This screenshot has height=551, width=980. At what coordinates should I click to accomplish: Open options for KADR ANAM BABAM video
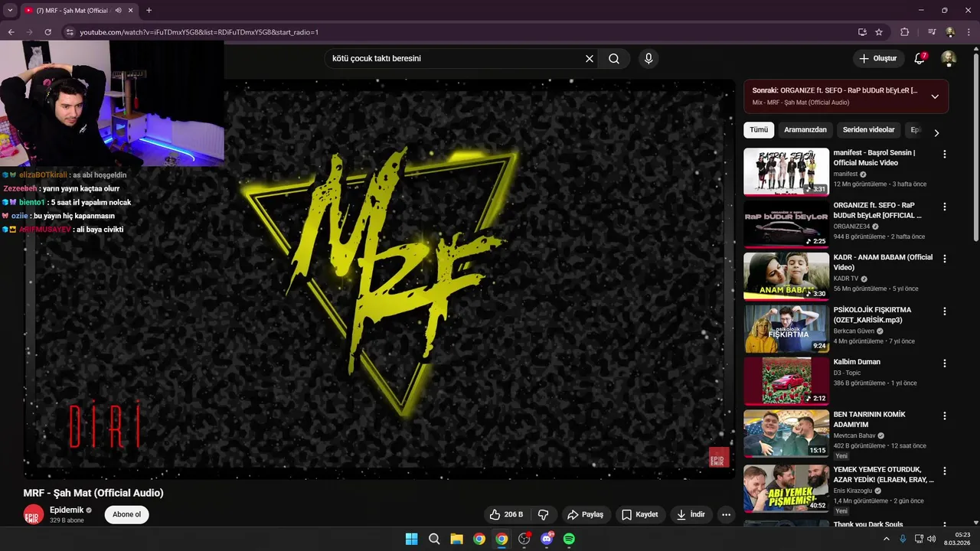(x=944, y=259)
